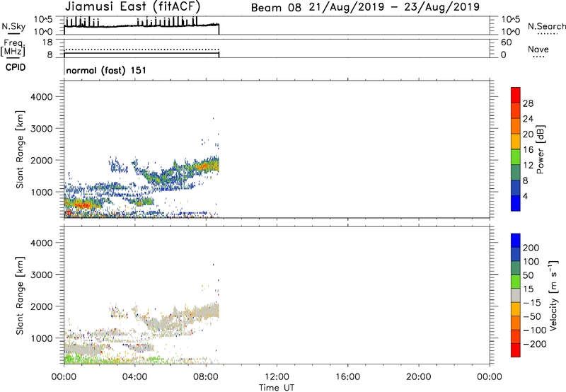Click the '20:00' time tick label
Viewport: 566px width, 392px height.
[418, 377]
